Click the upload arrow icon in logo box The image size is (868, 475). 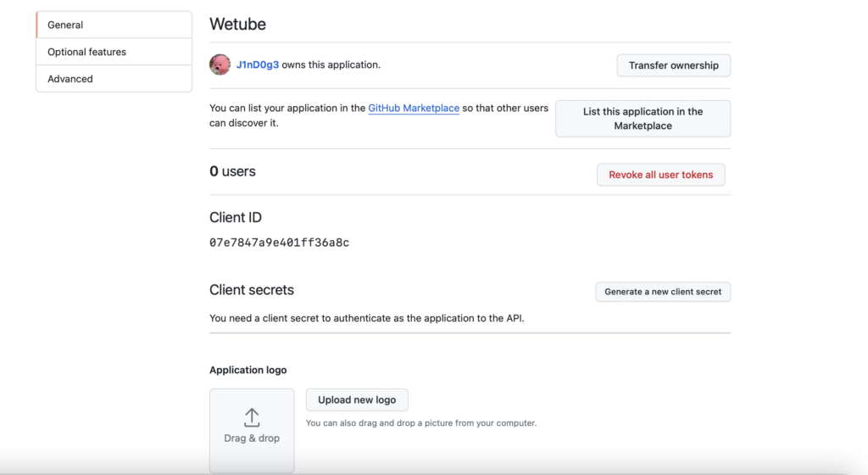[x=252, y=418]
